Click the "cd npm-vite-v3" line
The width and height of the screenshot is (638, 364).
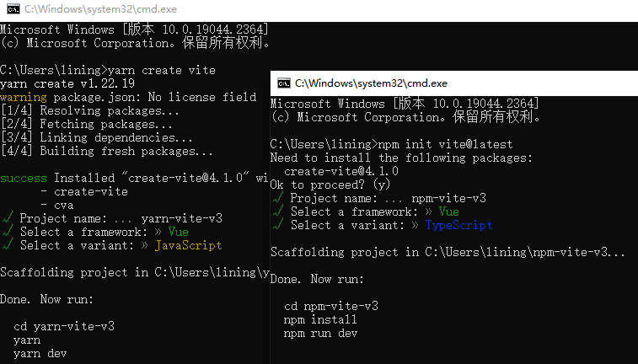tap(331, 306)
